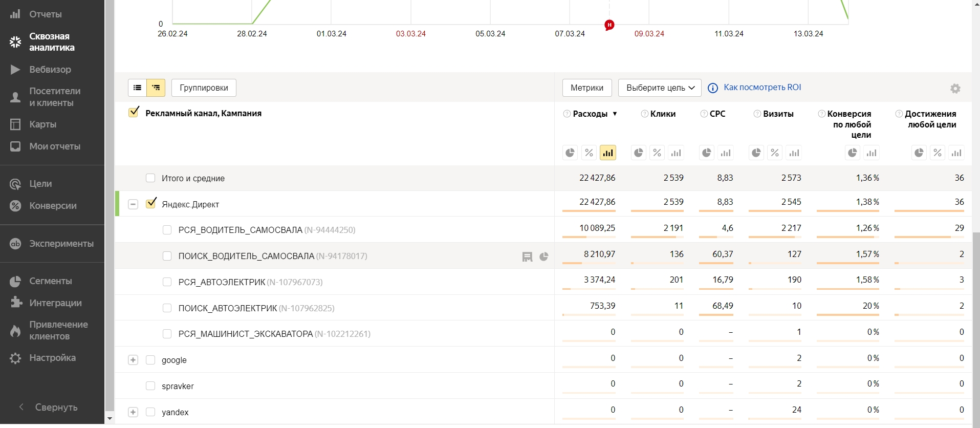980x428 pixels.
Task: Click the Сквозная аналитика snowflake icon
Action: tap(15, 42)
